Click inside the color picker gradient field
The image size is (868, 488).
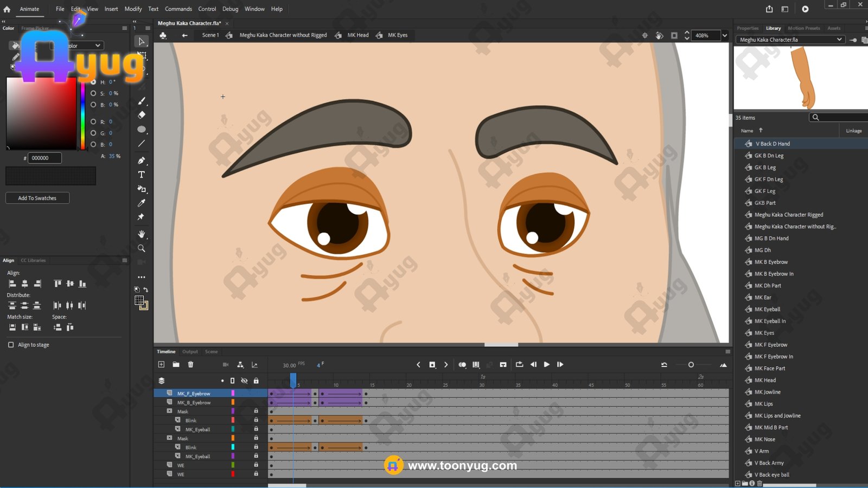(x=41, y=113)
